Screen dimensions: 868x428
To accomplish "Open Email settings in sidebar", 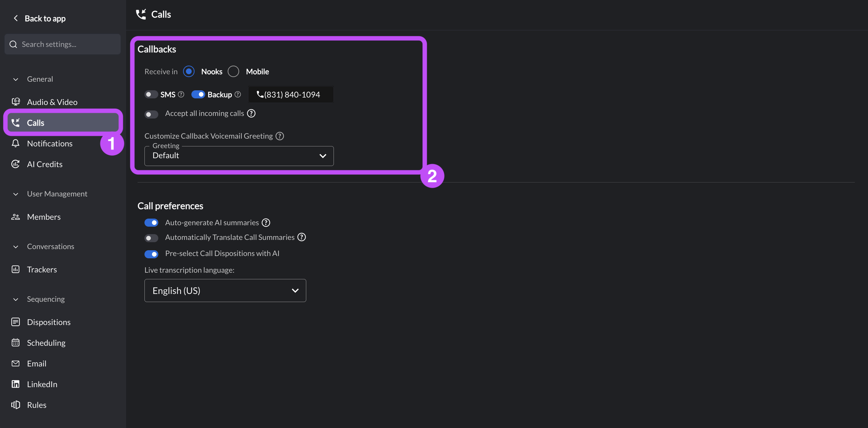I will click(37, 363).
